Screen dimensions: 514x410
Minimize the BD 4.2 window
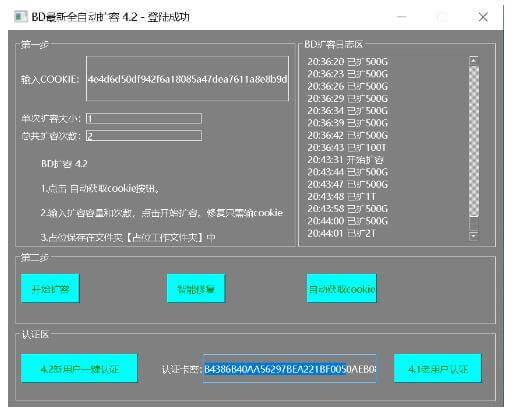(402, 17)
